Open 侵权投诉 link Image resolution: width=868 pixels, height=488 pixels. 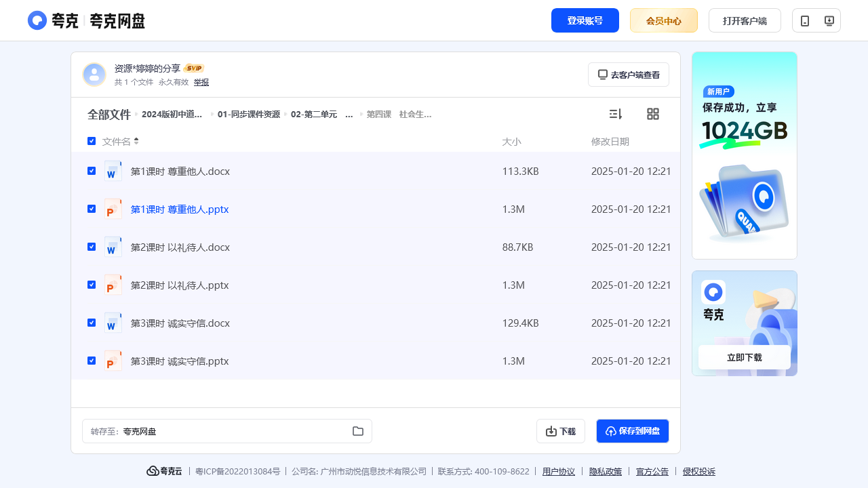(x=699, y=472)
